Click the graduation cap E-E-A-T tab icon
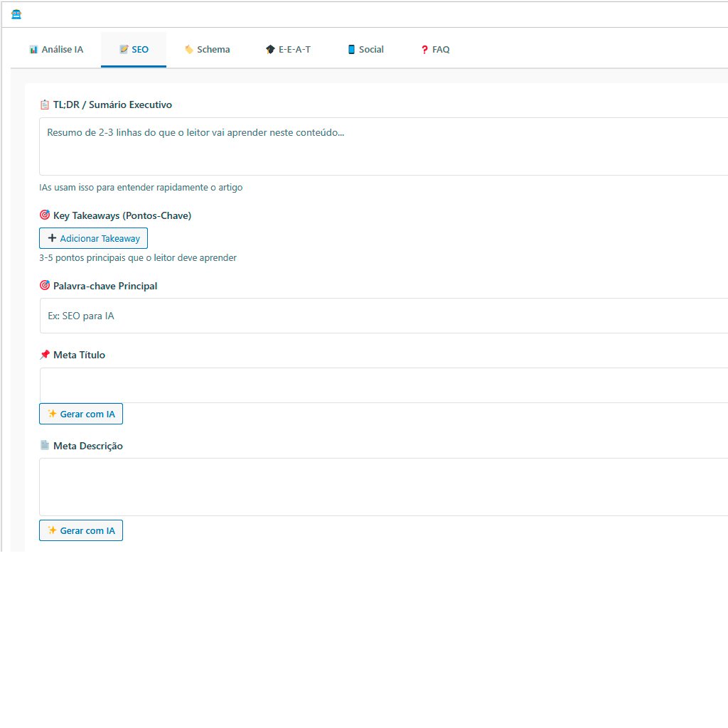728x728 pixels. tap(270, 50)
